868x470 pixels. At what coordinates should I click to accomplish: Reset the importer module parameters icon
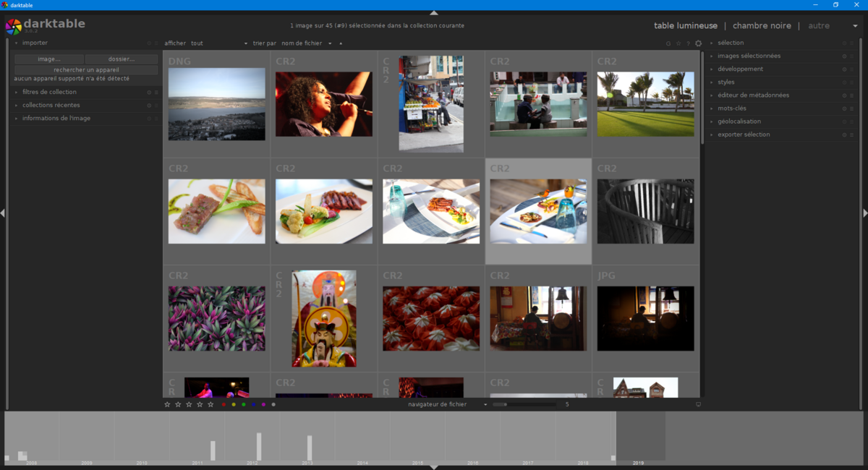pyautogui.click(x=149, y=43)
